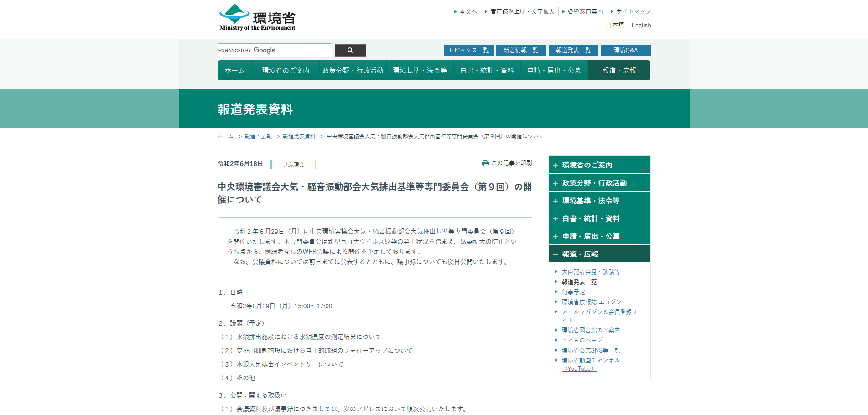The height and width of the screenshot is (415, 868).
Task: Click the 報道発表一覧 green button
Action: coord(573,50)
